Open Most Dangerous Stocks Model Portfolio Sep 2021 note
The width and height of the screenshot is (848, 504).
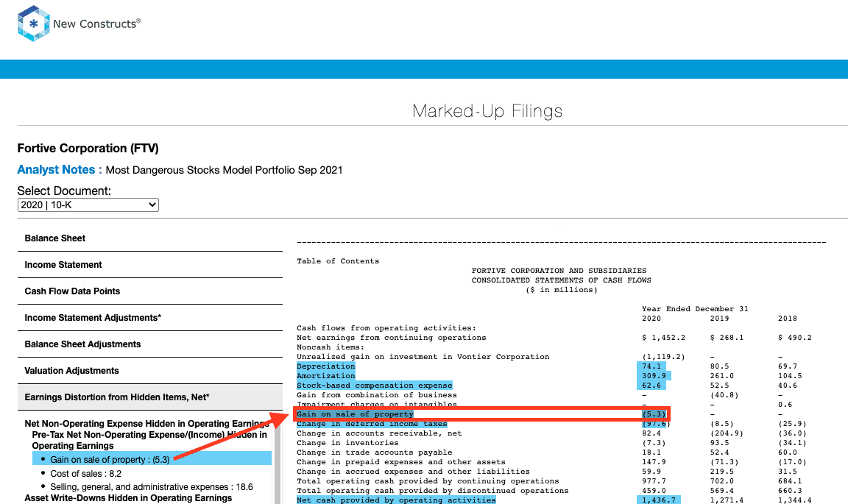coord(224,171)
